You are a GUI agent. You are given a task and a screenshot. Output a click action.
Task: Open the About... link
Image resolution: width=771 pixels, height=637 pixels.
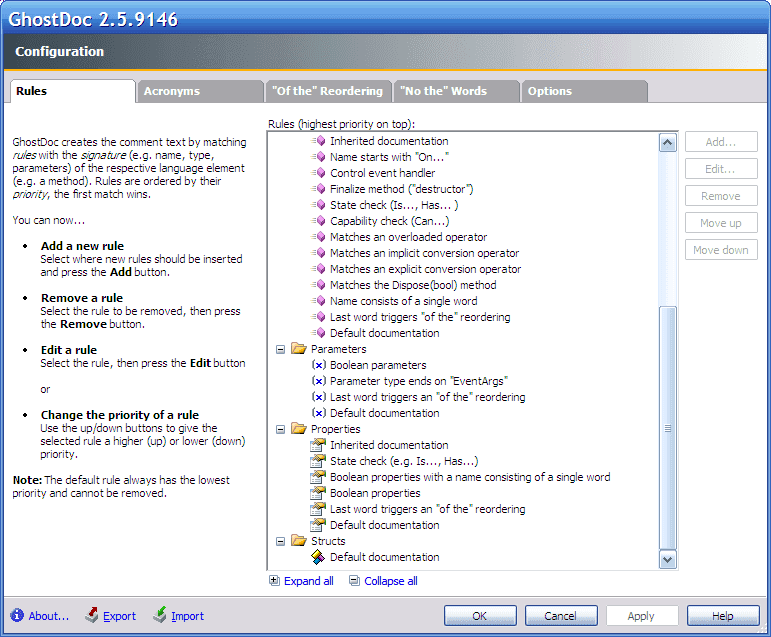[49, 616]
